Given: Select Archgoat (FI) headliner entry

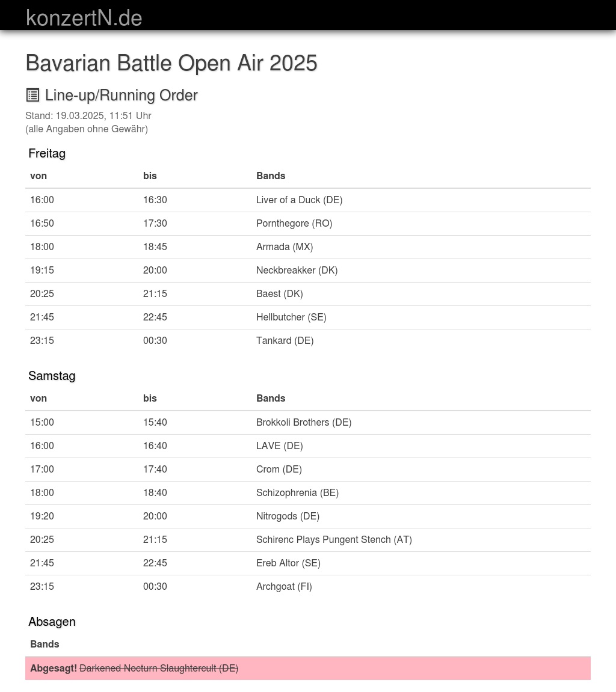Looking at the screenshot, I should pyautogui.click(x=284, y=587).
